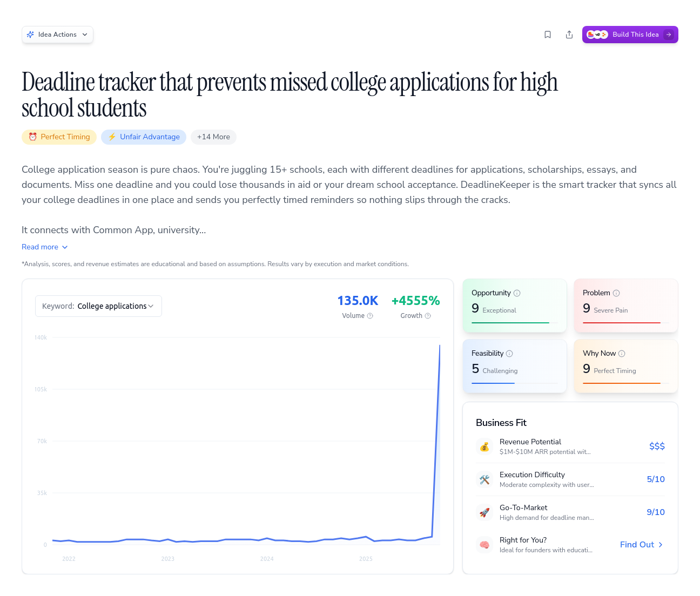Click the info icon beside Opportunity score
Image resolution: width=700 pixels, height=596 pixels.
click(517, 293)
